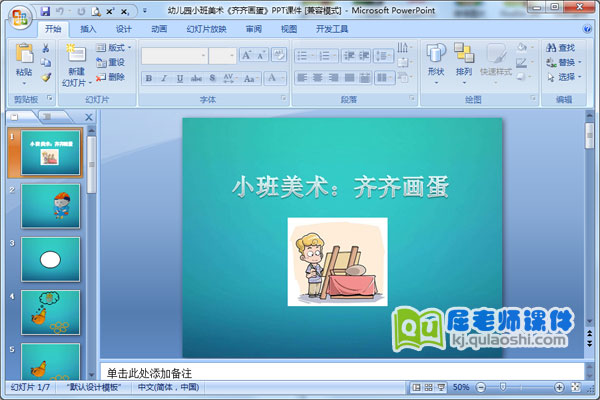Increase font size with the large A
This screenshot has height=400, width=600.
pyautogui.click(x=246, y=55)
